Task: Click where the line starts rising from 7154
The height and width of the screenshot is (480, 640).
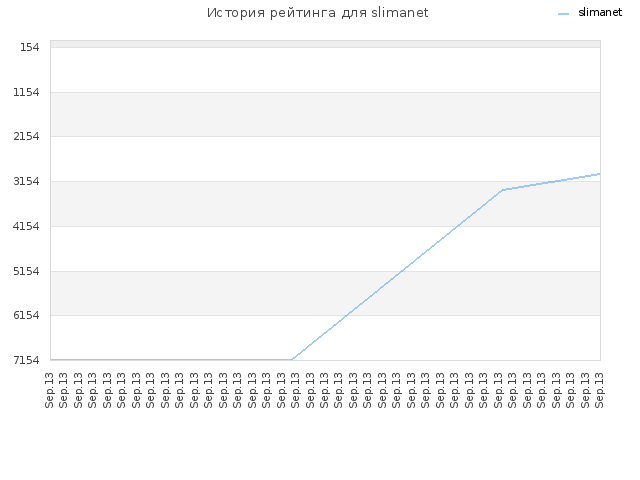Action: (x=292, y=359)
